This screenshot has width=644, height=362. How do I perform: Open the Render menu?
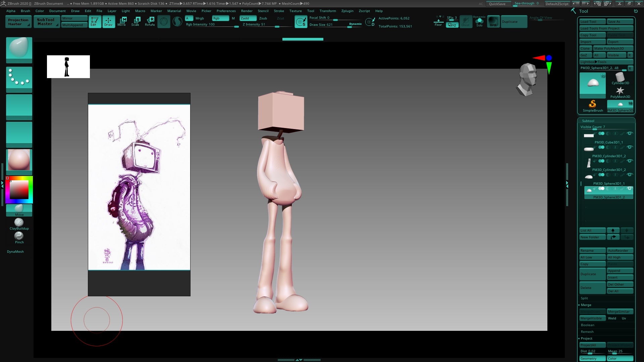(x=247, y=11)
